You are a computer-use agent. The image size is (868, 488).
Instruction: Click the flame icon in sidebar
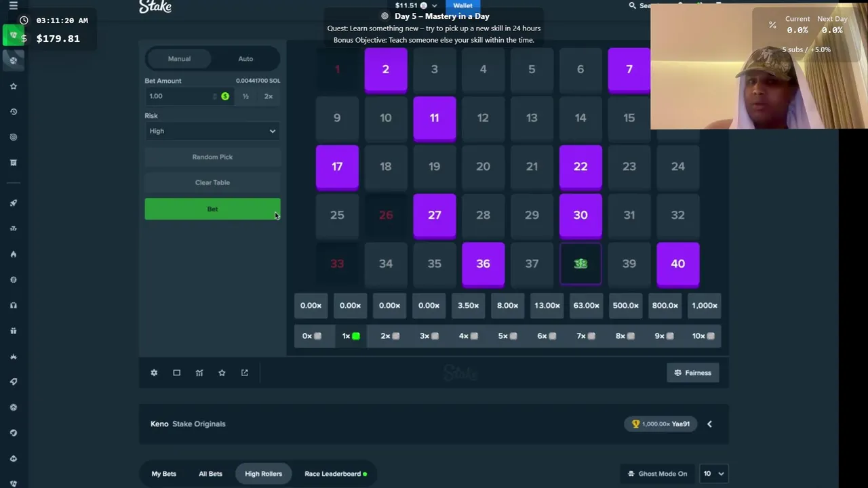click(x=13, y=254)
